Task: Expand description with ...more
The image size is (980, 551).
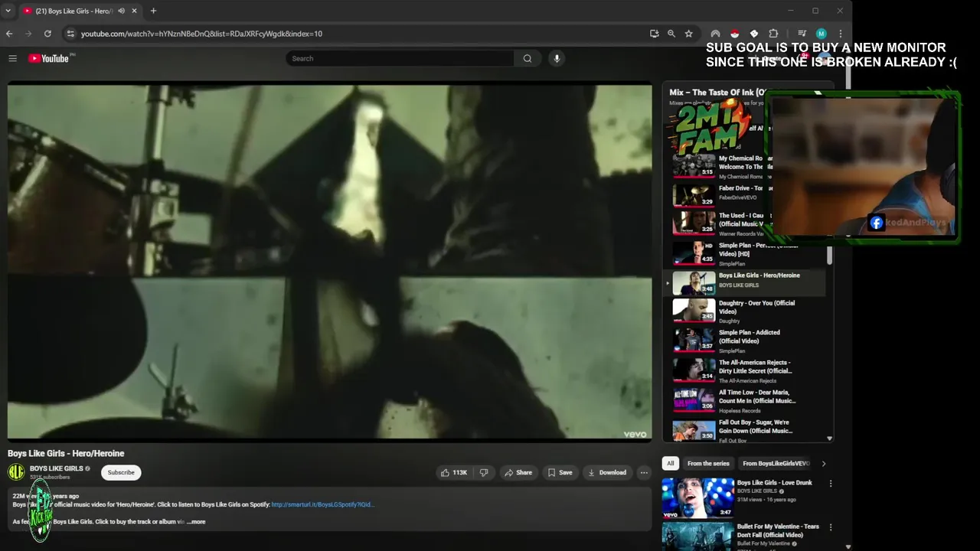Action: pyautogui.click(x=196, y=522)
